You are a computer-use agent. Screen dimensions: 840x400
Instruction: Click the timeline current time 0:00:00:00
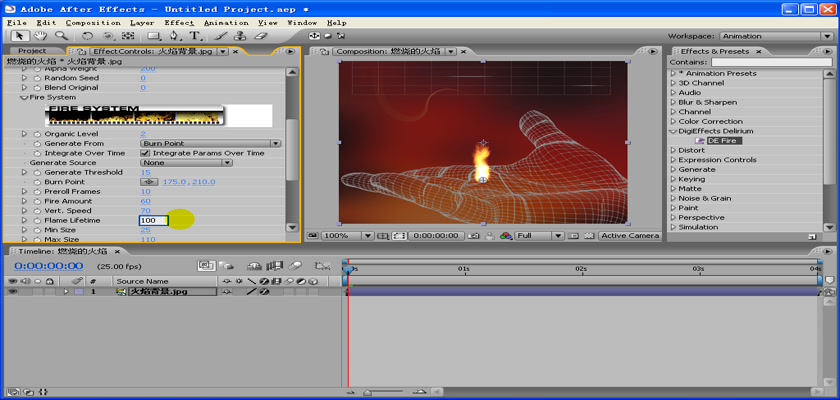[x=48, y=266]
